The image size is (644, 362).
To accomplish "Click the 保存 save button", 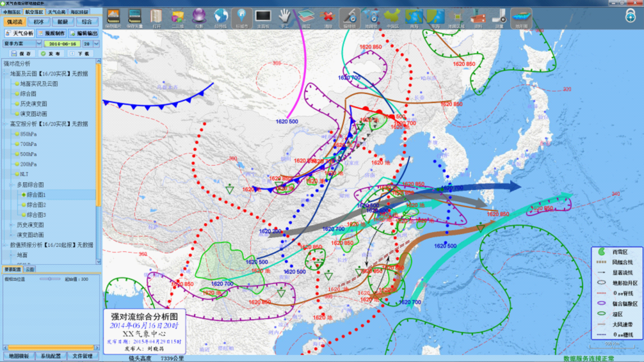I will tap(21, 53).
